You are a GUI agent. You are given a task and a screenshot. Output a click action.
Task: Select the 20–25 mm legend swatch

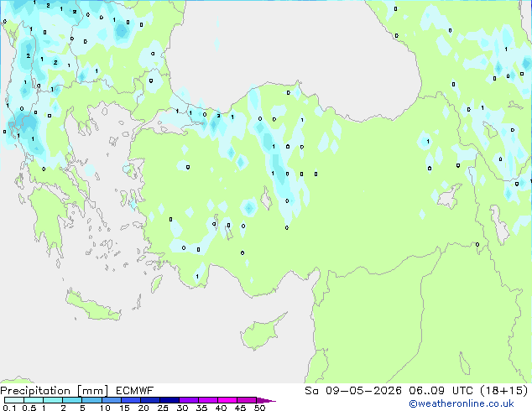[149, 400]
